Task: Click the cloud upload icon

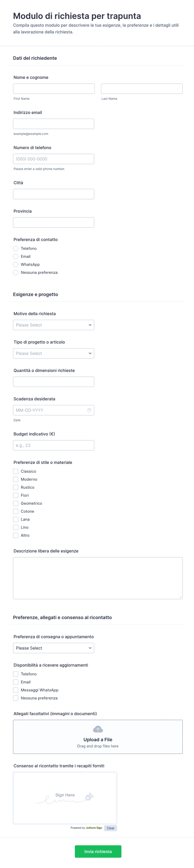Action: click(98, 729)
